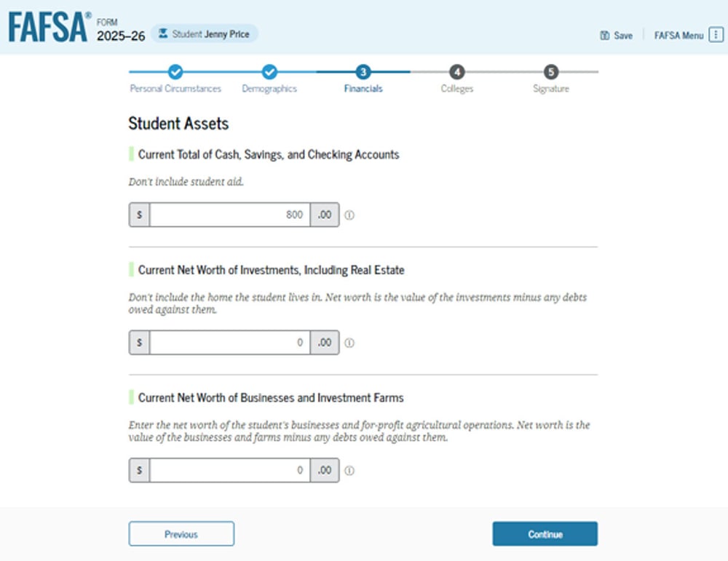Focus the investments net worth amount field
728x561 pixels.
[229, 343]
